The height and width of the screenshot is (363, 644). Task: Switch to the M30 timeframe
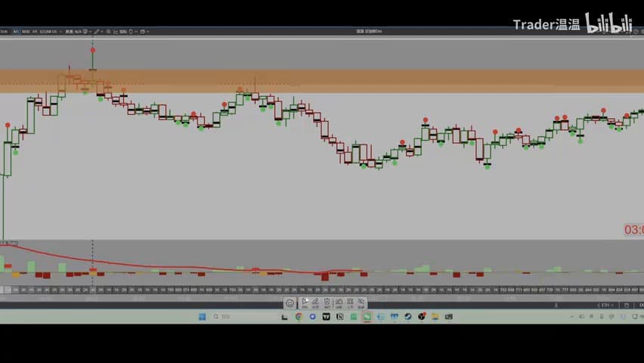click(x=26, y=32)
